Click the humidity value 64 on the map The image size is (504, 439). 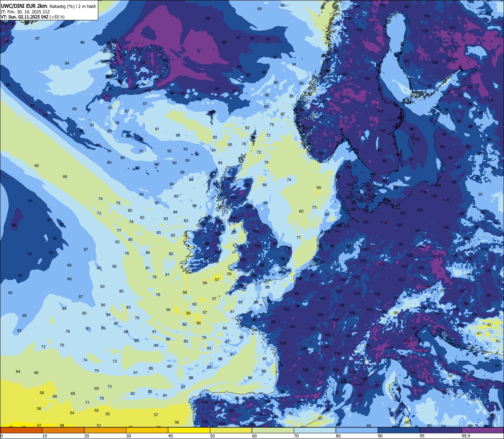click(x=18, y=372)
